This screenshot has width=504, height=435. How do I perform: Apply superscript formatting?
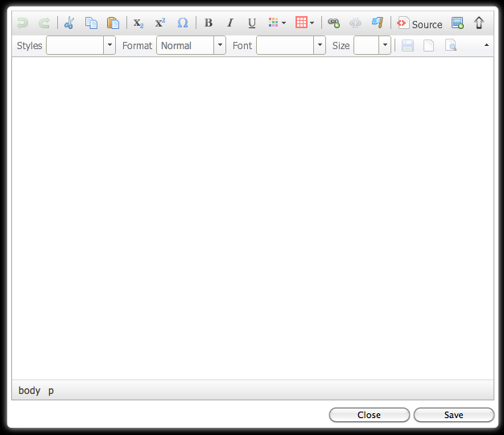pyautogui.click(x=160, y=23)
